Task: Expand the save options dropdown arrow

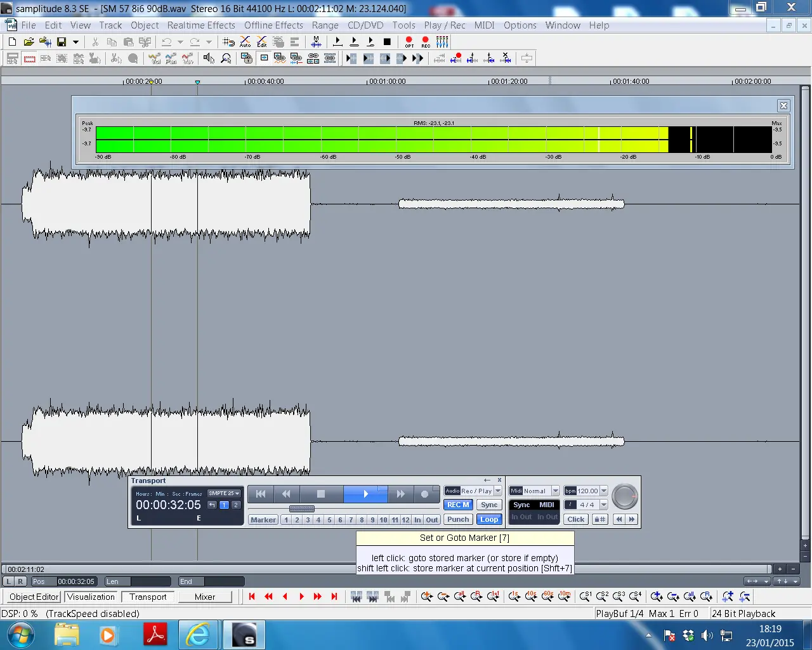Action: click(x=75, y=42)
